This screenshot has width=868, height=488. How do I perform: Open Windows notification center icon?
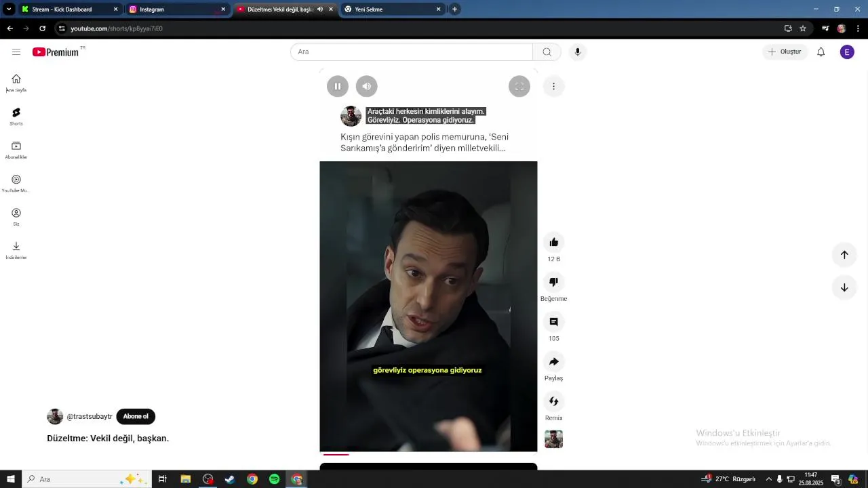pyautogui.click(x=836, y=479)
